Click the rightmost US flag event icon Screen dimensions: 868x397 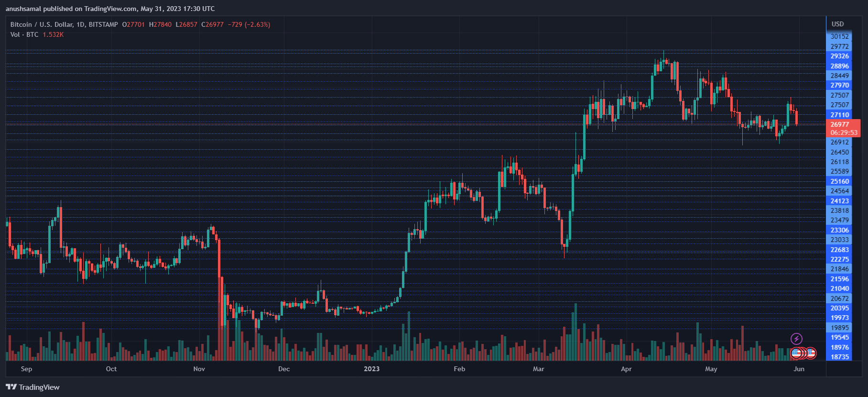point(811,353)
